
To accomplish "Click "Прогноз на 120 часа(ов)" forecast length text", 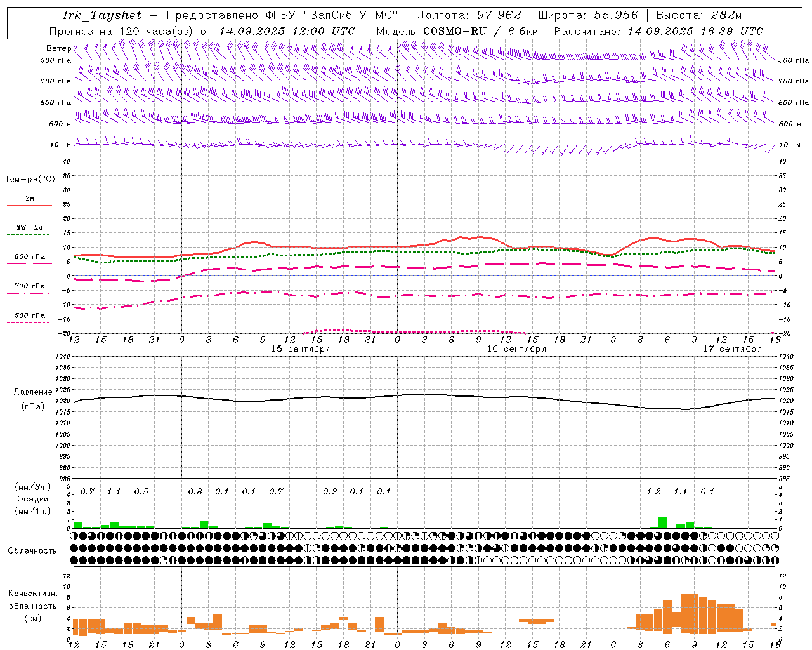I will [122, 31].
